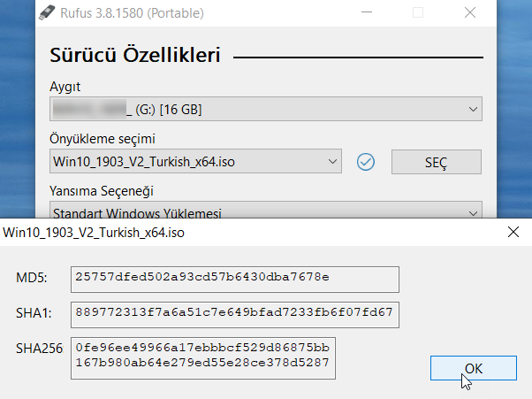Focus the SHA256 hash field

pyautogui.click(x=202, y=356)
